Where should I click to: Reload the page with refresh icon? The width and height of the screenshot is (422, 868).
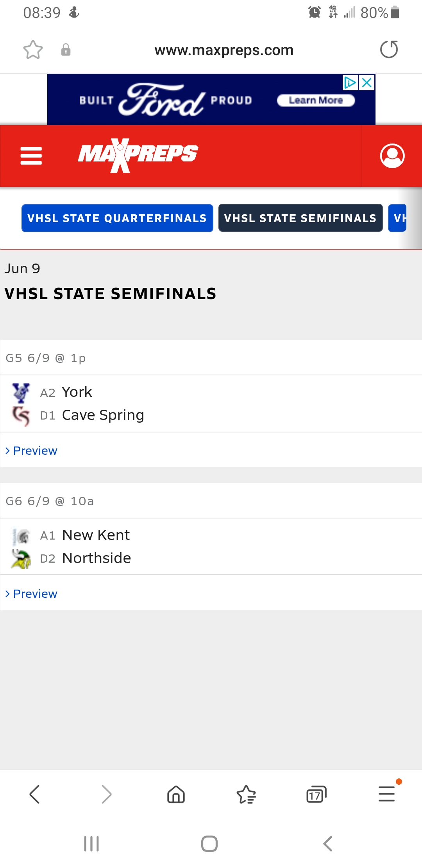pos(389,50)
